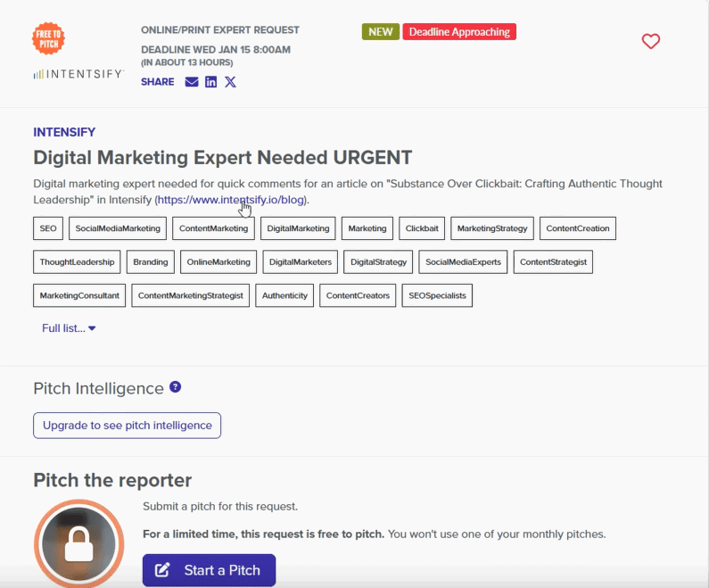Click the (In about 13 hours) text
The height and width of the screenshot is (588, 709).
(186, 62)
